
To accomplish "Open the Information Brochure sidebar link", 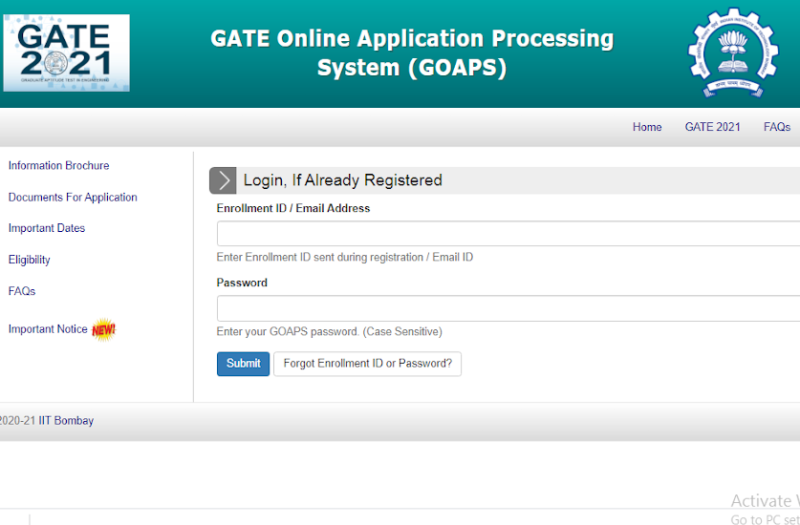I will coord(59,166).
